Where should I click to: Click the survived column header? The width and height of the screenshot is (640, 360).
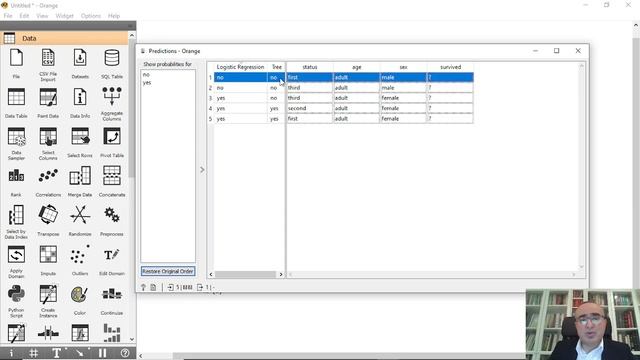pos(450,67)
